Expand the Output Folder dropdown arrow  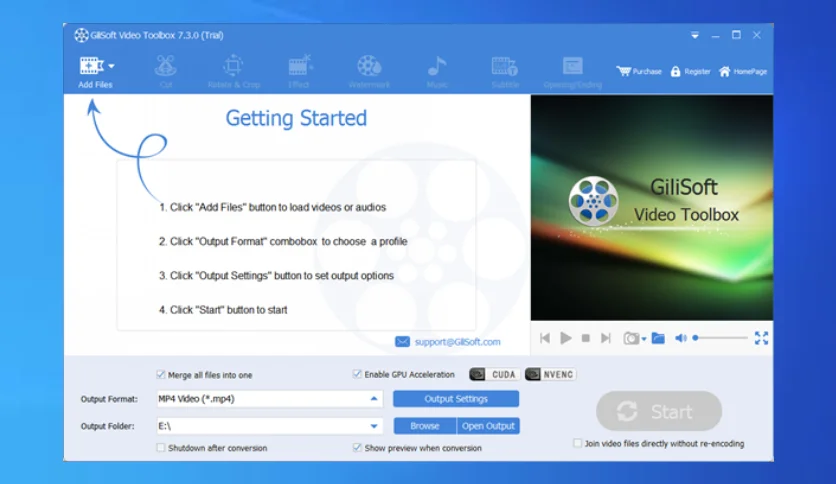(374, 426)
